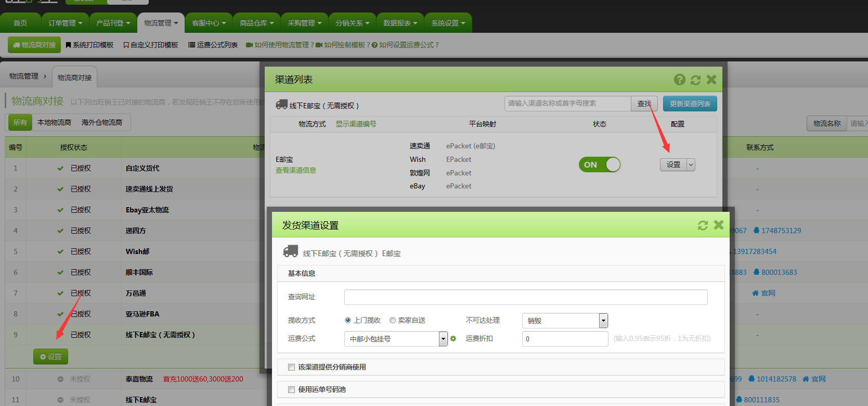Click QQ icon next to 800111835
This screenshot has width=868, height=406.
[739, 399]
